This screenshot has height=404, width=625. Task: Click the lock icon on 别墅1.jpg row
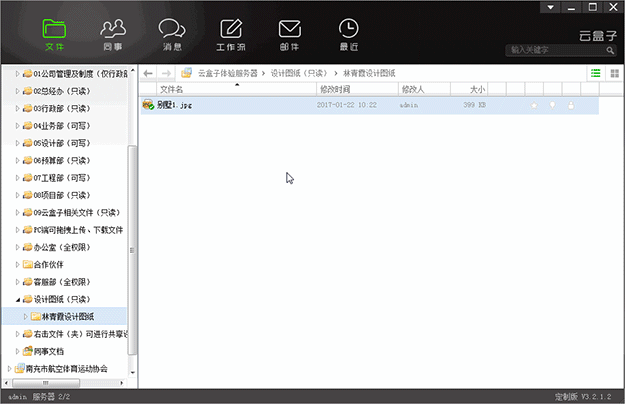[571, 105]
